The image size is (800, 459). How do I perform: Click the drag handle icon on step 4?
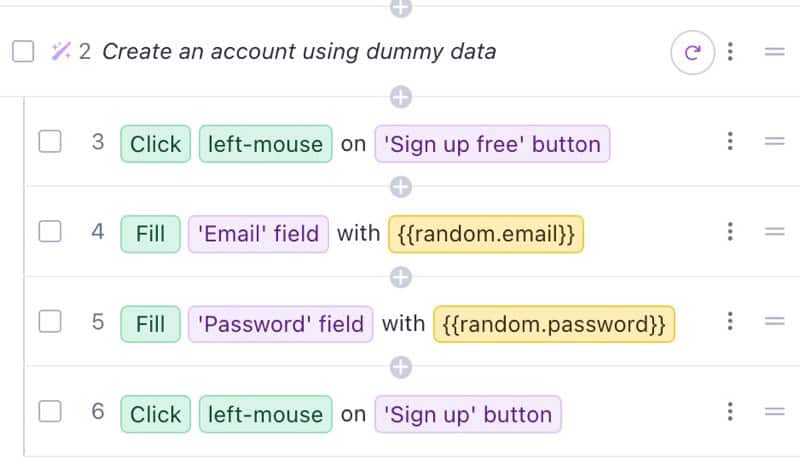point(774,232)
